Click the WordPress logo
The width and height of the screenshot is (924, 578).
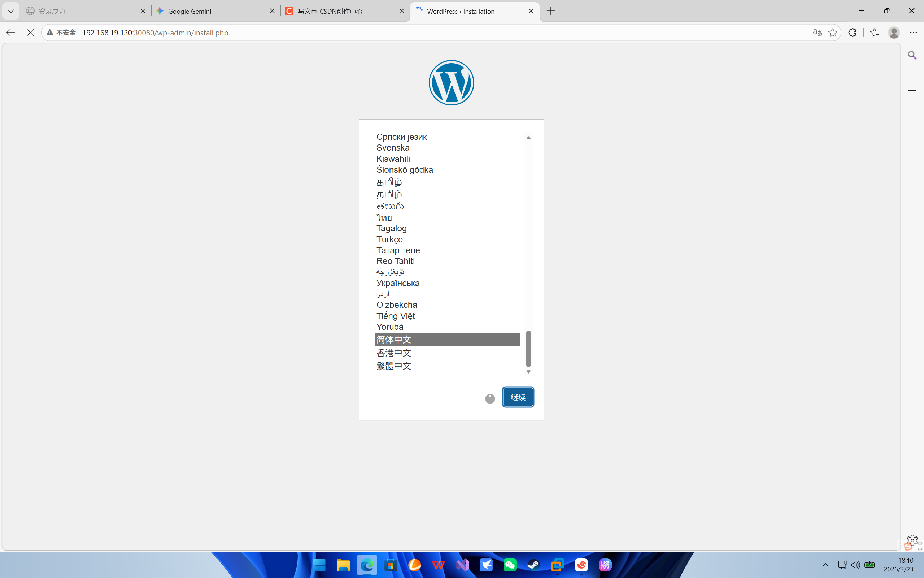451,83
